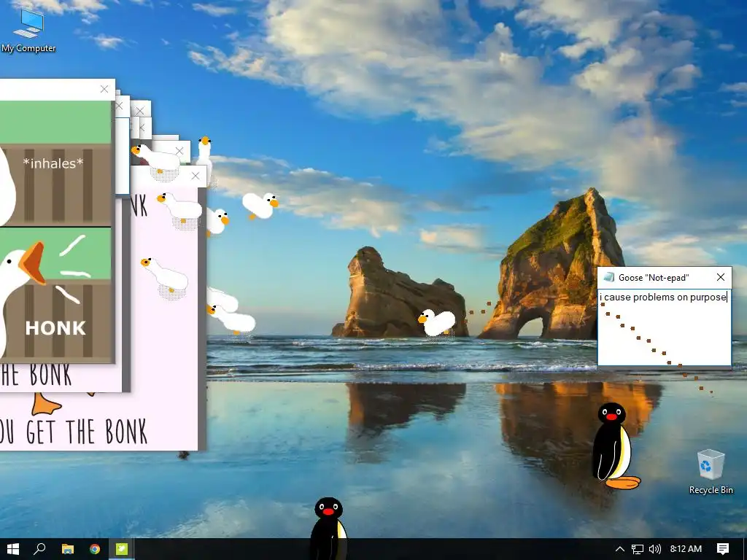The height and width of the screenshot is (560, 747).
Task: Close the pink BONK meme window
Action: click(196, 176)
